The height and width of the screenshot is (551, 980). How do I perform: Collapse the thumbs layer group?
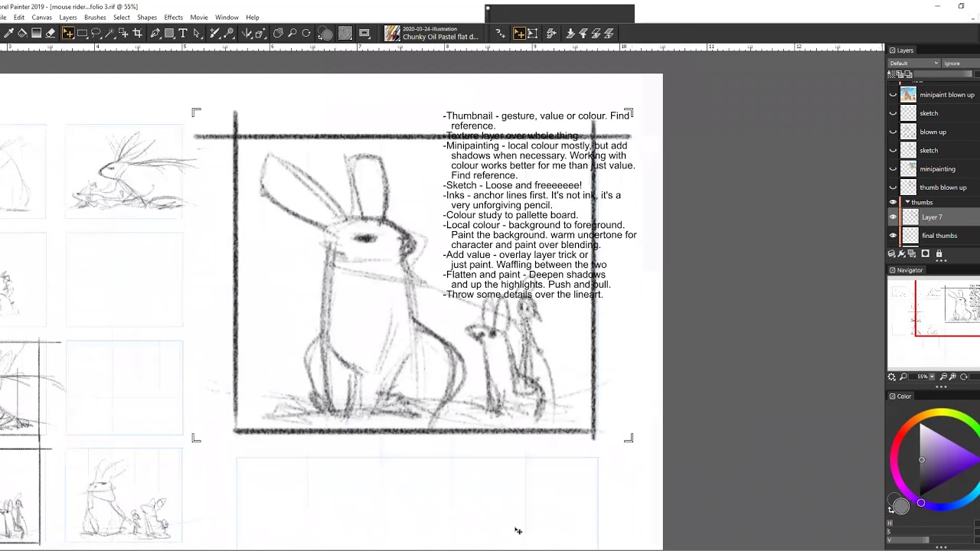907,202
